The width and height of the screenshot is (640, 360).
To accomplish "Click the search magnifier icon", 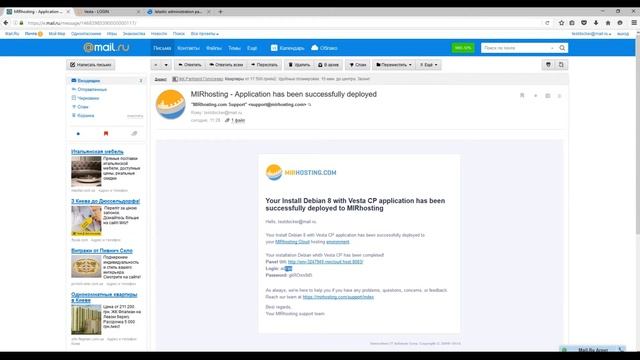I will pyautogui.click(x=562, y=48).
